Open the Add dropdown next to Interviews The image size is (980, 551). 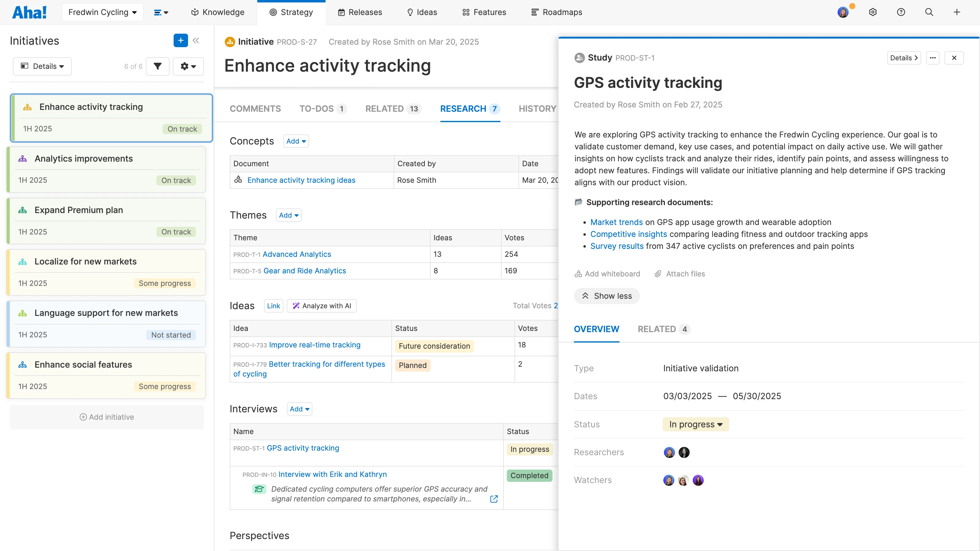(299, 409)
